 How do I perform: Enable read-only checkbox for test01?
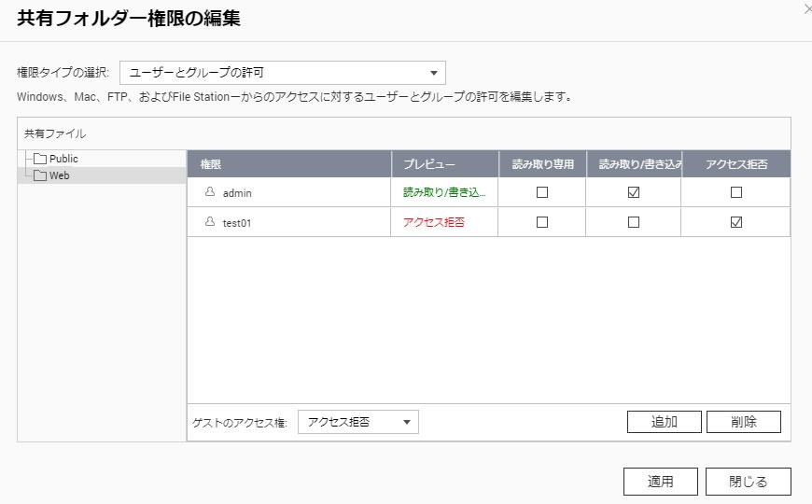[x=542, y=222]
